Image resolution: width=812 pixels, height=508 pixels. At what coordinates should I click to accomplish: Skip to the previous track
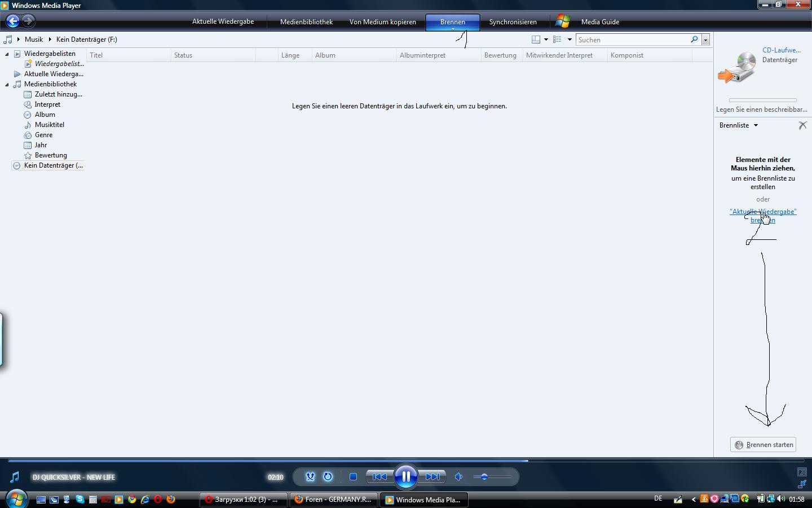[380, 477]
